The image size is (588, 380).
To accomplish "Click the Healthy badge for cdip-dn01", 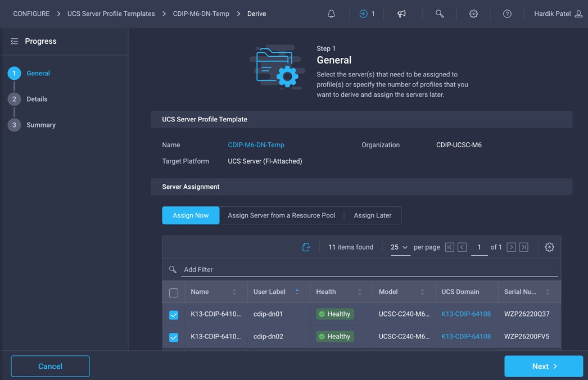I will coord(335,314).
